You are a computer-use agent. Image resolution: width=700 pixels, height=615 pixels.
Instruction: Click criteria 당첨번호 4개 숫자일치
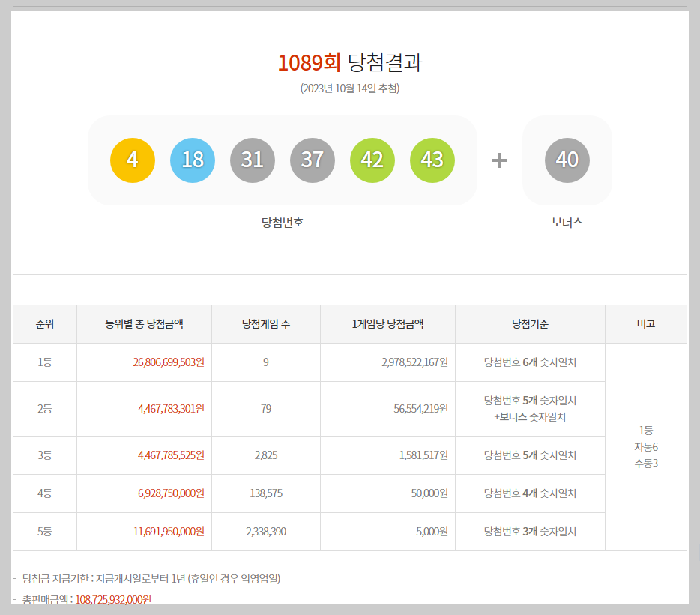tap(530, 493)
